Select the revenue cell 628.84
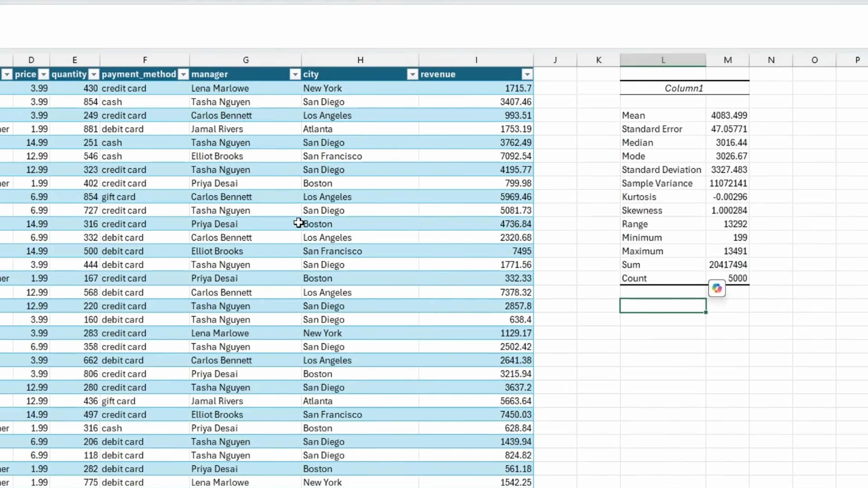Viewport: 868px width, 488px height. point(476,428)
